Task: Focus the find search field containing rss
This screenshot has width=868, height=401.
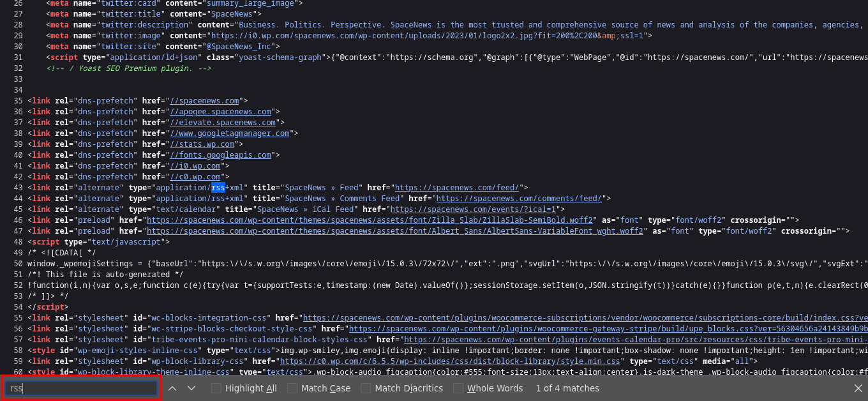Action: (81, 388)
